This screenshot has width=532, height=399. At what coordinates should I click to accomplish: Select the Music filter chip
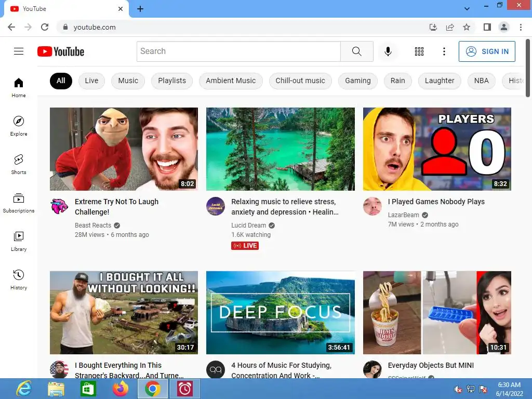click(128, 81)
